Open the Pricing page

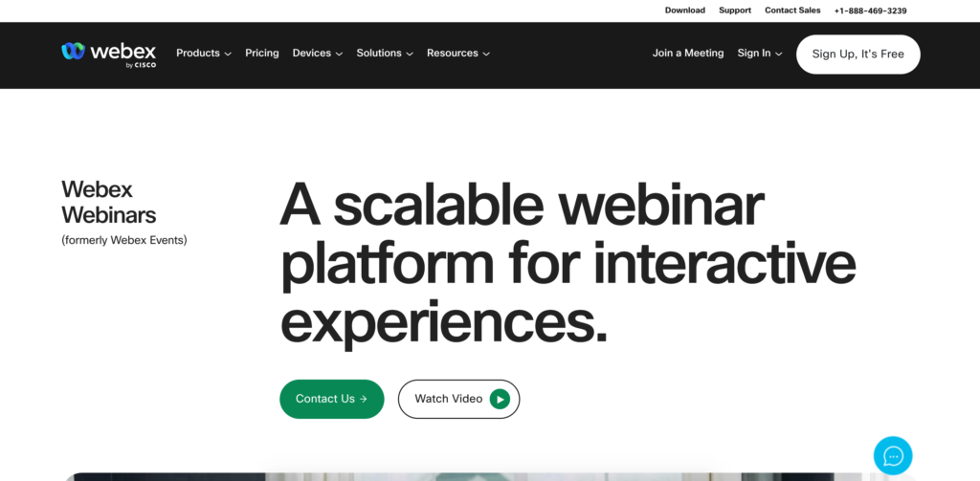click(262, 54)
